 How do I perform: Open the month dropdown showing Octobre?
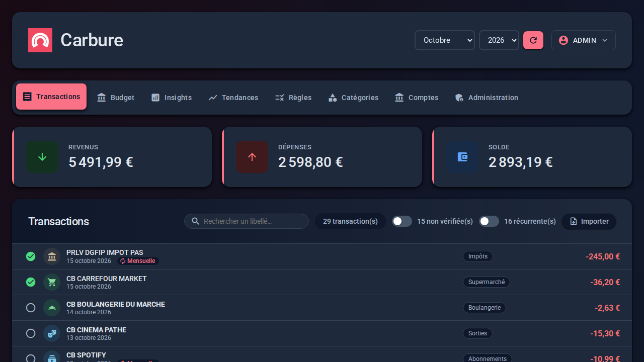(445, 40)
